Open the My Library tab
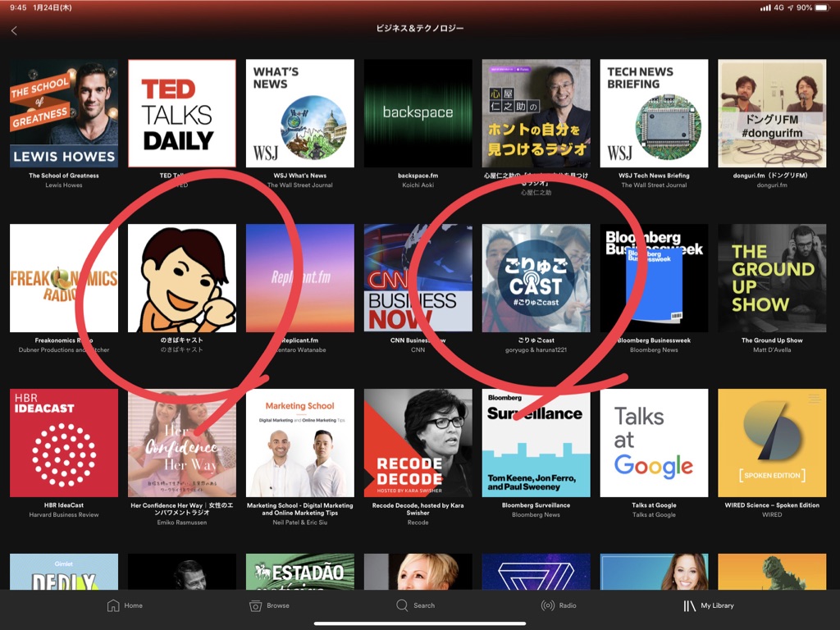This screenshot has width=840, height=630. (708, 605)
